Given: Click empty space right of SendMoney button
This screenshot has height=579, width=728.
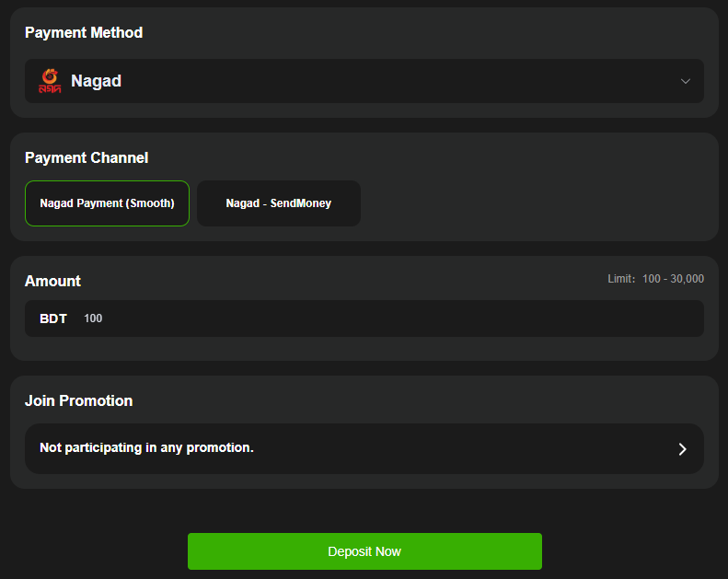Looking at the screenshot, I should coord(534,203).
